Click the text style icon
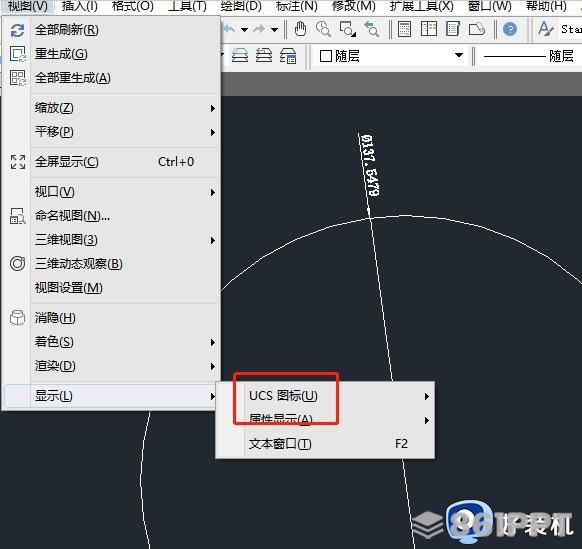 [546, 29]
